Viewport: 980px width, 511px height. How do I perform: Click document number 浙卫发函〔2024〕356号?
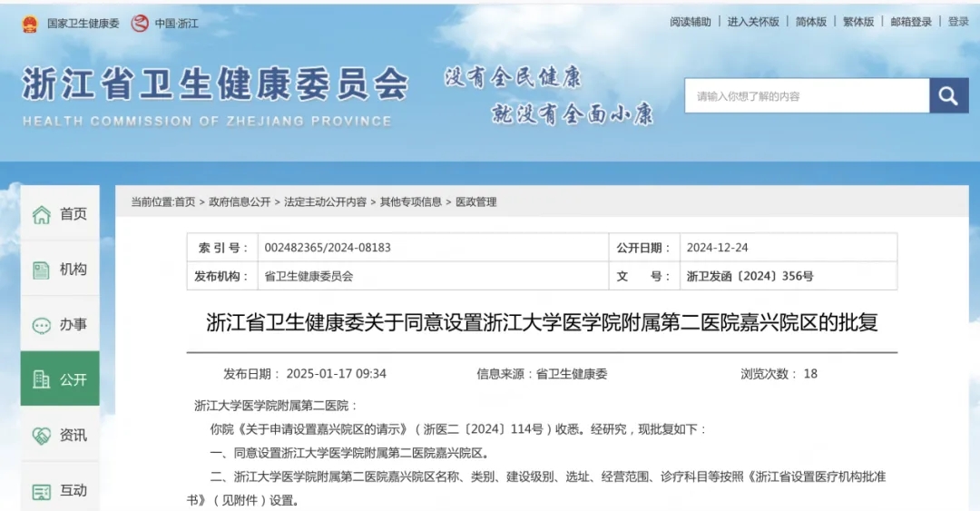coord(750,276)
